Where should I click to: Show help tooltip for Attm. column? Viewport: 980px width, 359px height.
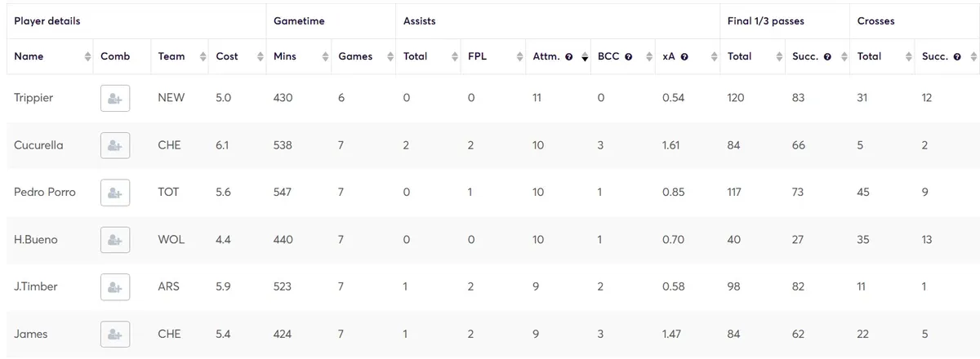click(568, 57)
